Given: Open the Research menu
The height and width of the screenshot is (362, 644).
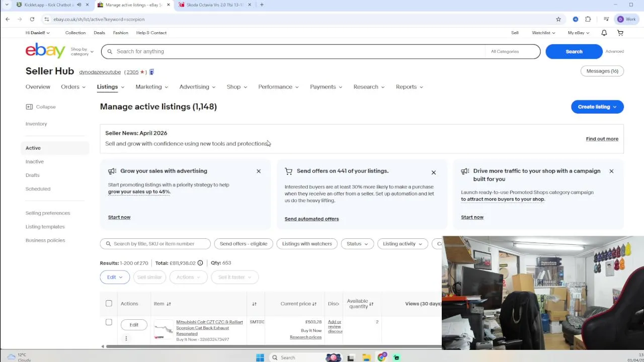Looking at the screenshot, I should click(369, 87).
